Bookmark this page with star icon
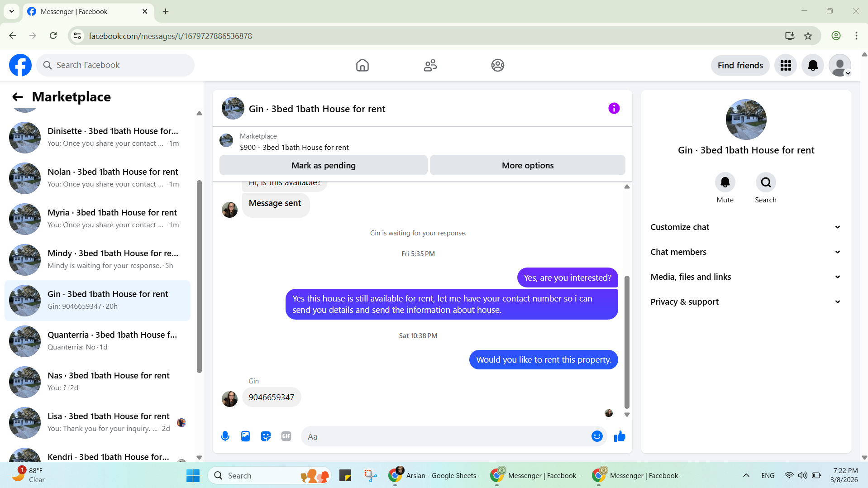 tap(808, 36)
